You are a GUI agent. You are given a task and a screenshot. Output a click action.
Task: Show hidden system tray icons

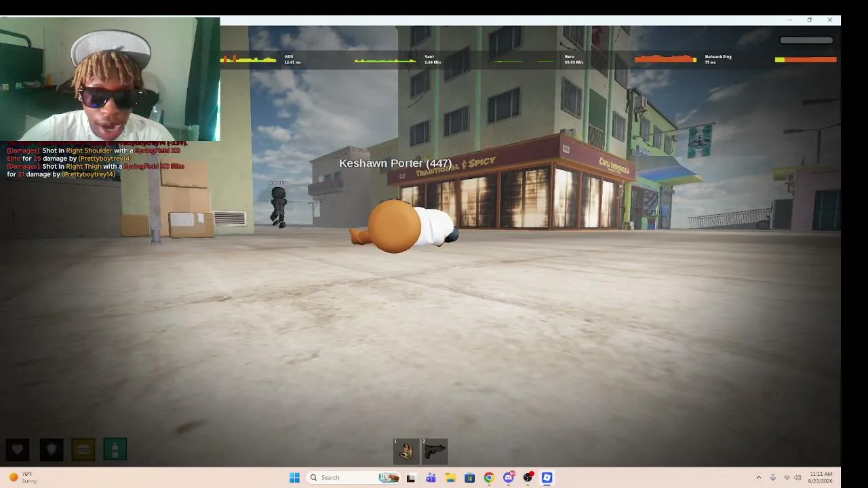coord(759,478)
